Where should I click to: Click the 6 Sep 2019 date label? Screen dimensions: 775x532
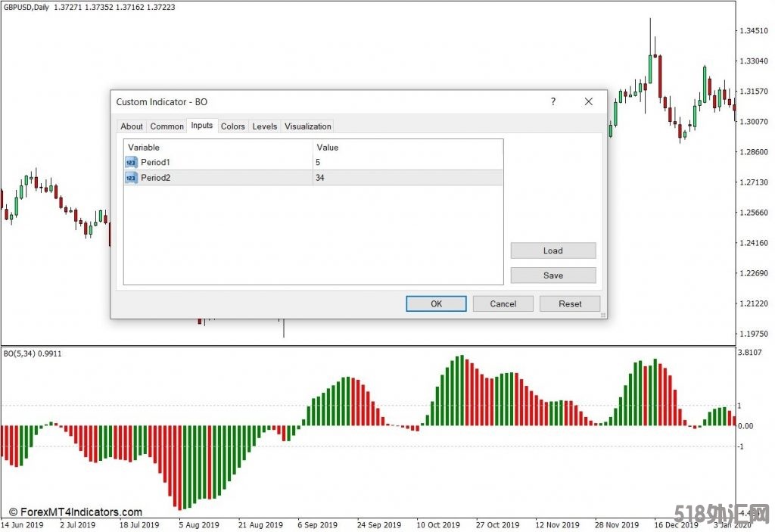pyautogui.click(x=317, y=525)
